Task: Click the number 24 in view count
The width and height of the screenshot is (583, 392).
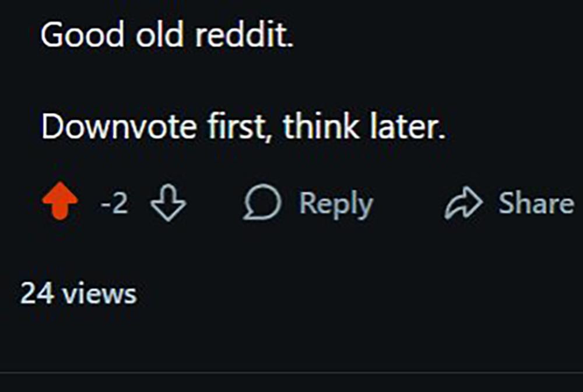Action: [37, 293]
